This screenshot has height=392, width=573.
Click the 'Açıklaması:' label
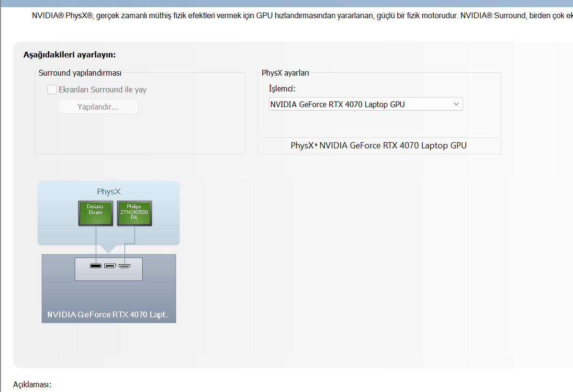[32, 384]
